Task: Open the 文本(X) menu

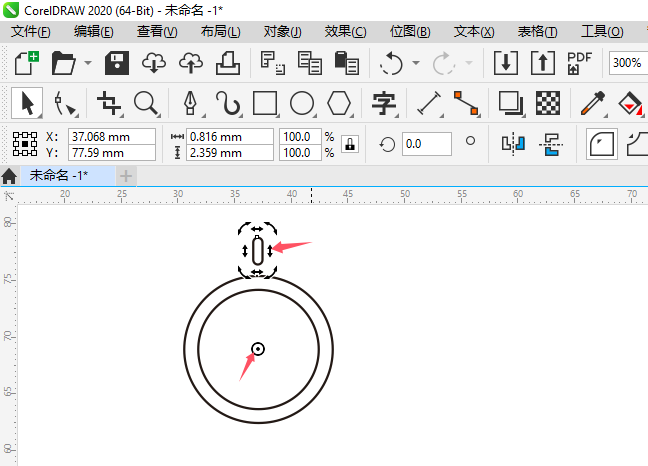Action: click(474, 32)
